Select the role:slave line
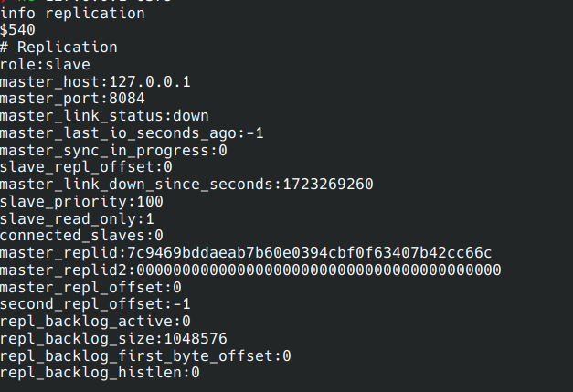573x392 pixels. pos(44,64)
